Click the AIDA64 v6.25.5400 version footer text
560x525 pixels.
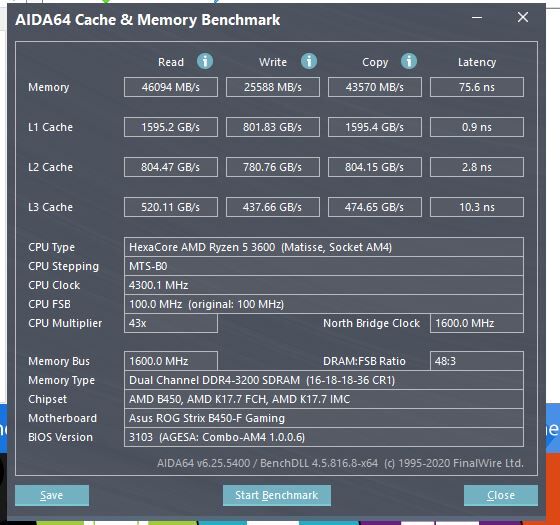click(340, 463)
